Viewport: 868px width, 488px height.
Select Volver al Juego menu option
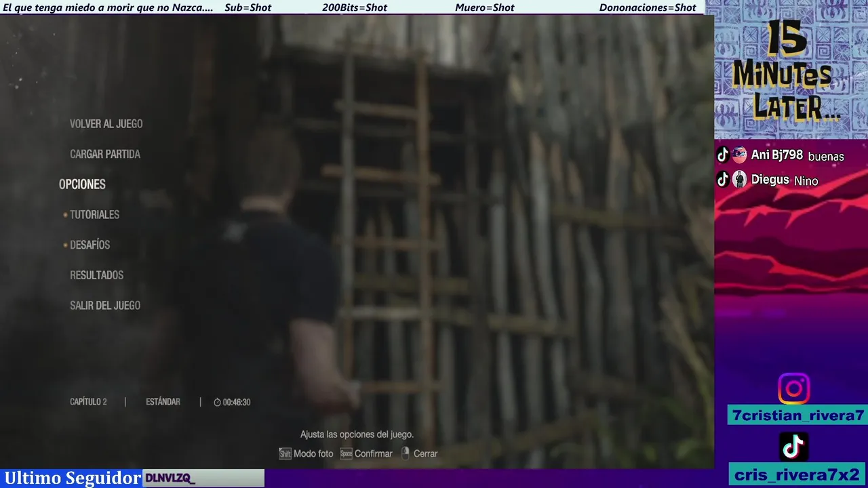click(x=106, y=124)
